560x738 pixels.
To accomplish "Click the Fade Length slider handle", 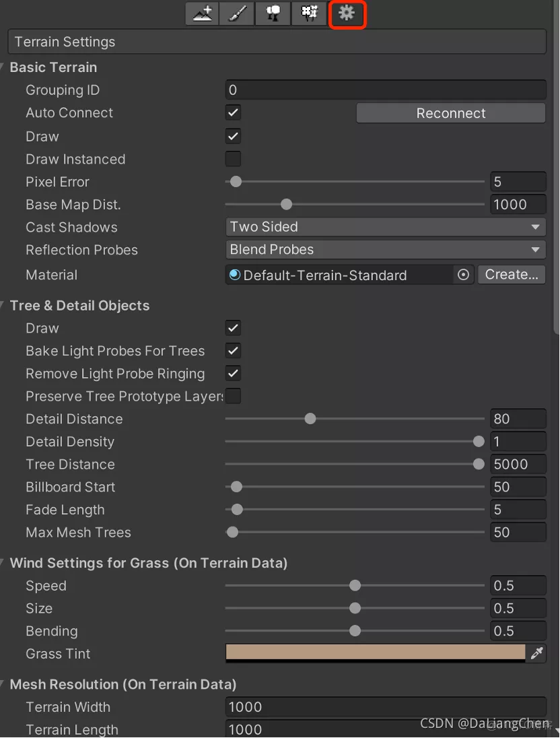I will [x=237, y=509].
